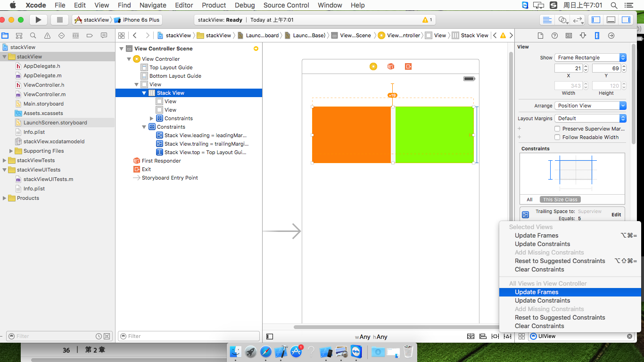Image resolution: width=644 pixels, height=362 pixels.
Task: Open the Show Frame Rectangle dropdown
Action: click(x=590, y=58)
